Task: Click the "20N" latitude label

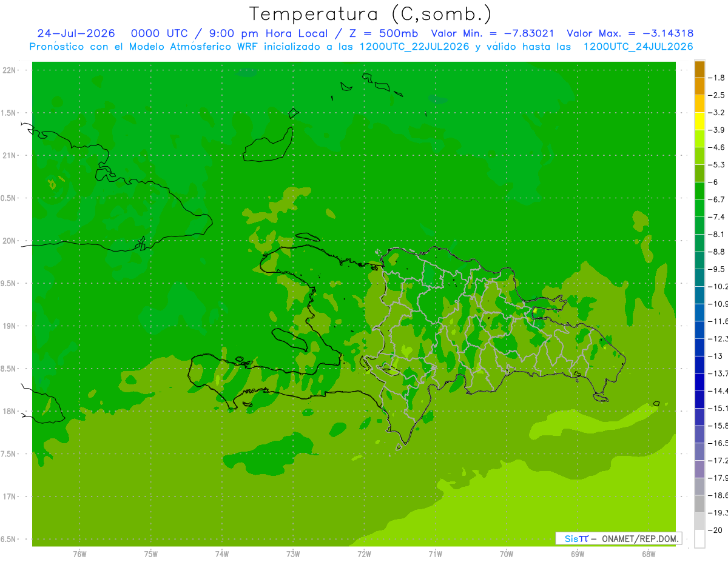Action: click(10, 241)
